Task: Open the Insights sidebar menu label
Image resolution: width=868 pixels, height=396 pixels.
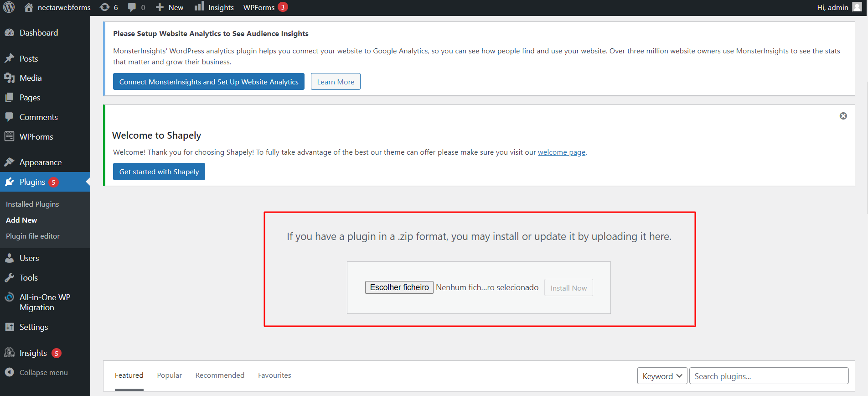Action: click(x=33, y=353)
